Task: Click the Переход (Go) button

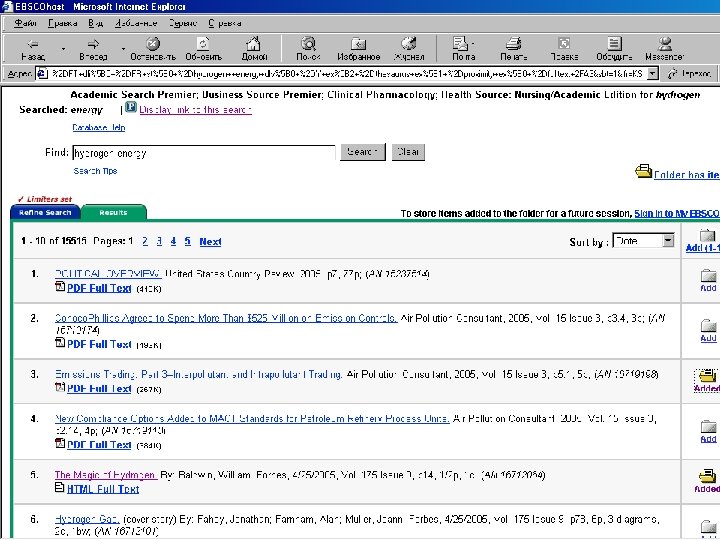Action: tap(690, 73)
